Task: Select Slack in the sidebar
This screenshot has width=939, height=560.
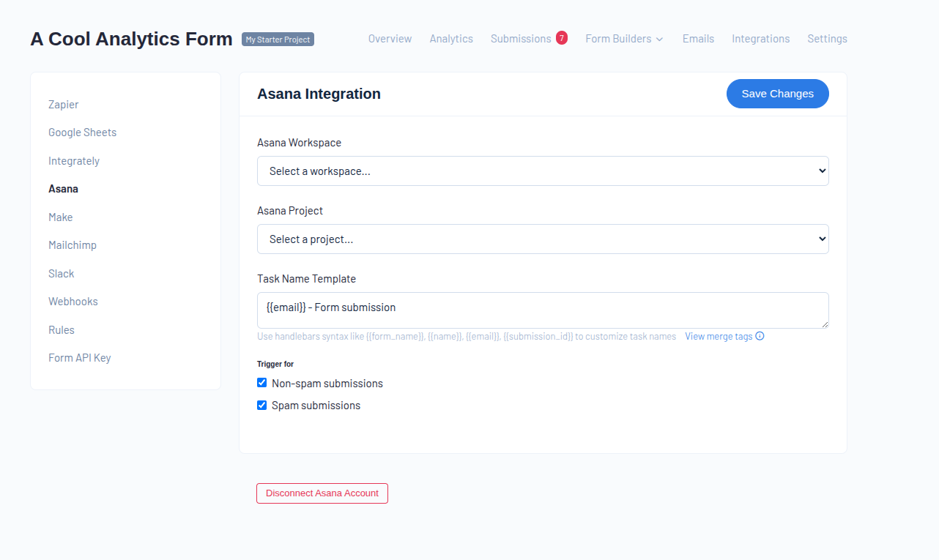Action: click(62, 274)
